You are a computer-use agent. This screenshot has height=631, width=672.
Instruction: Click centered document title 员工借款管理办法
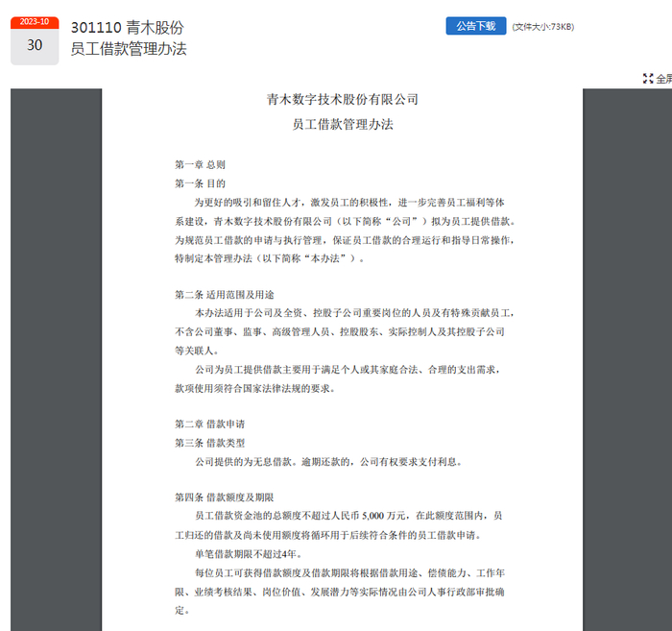tap(343, 124)
